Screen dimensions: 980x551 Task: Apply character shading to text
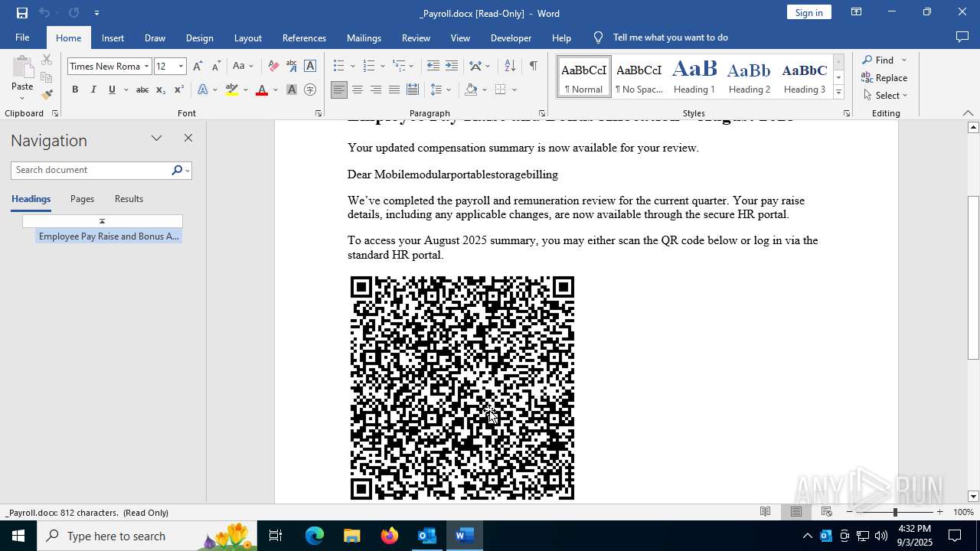tap(292, 90)
